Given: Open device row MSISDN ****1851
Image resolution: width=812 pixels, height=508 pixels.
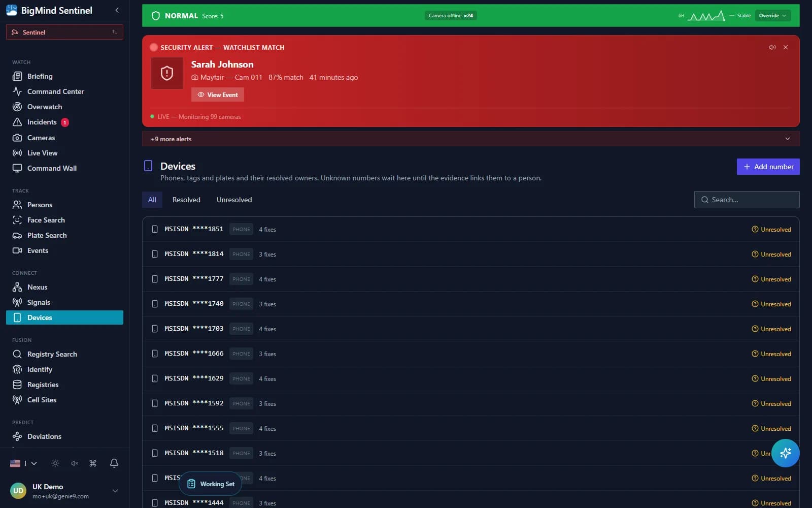Looking at the screenshot, I should click(x=470, y=229).
